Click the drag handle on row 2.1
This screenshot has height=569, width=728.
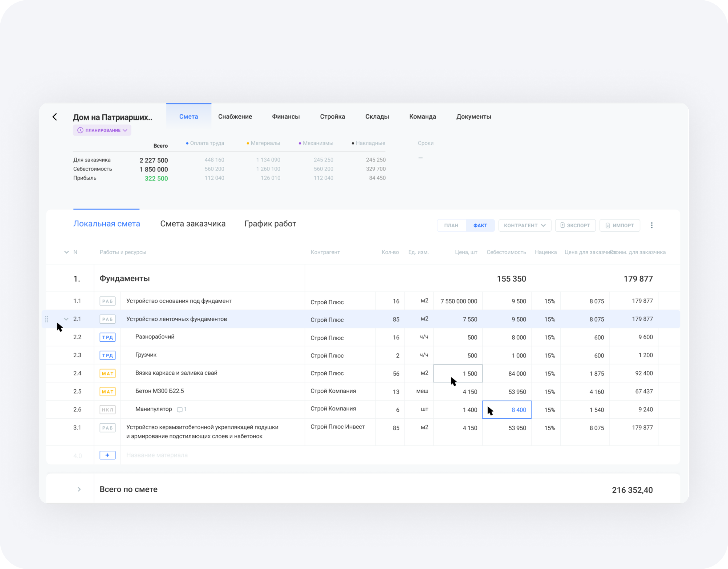[x=47, y=319]
